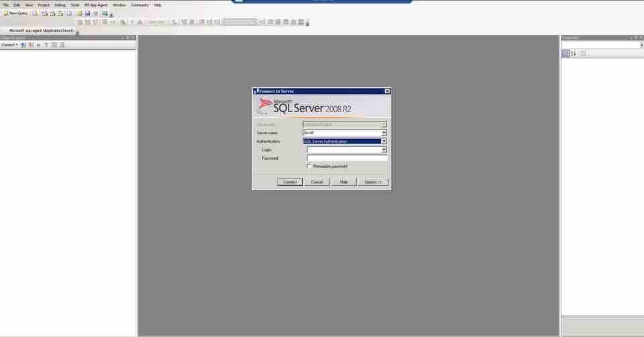Click the Filter icon in Object Explorer toolbar
The image size is (644, 337).
click(46, 45)
